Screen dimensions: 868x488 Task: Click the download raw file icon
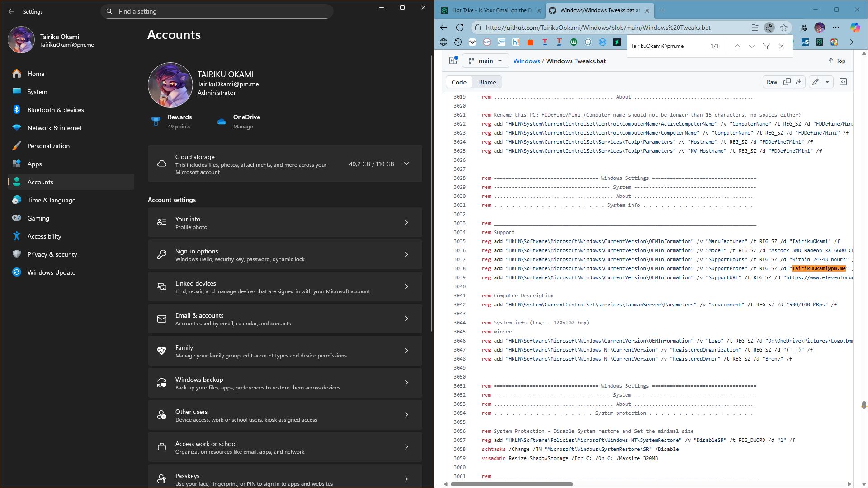799,82
